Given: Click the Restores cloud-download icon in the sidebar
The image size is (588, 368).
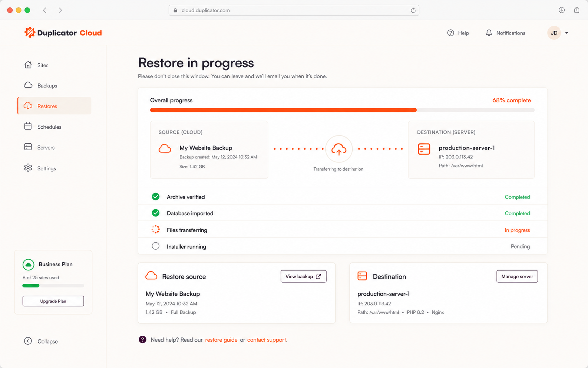Looking at the screenshot, I should click(28, 106).
